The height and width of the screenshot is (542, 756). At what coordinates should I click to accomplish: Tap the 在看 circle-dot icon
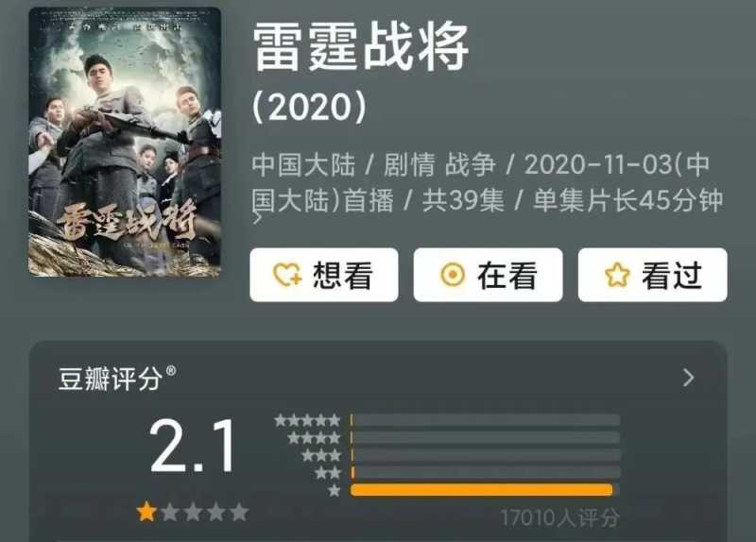453,275
